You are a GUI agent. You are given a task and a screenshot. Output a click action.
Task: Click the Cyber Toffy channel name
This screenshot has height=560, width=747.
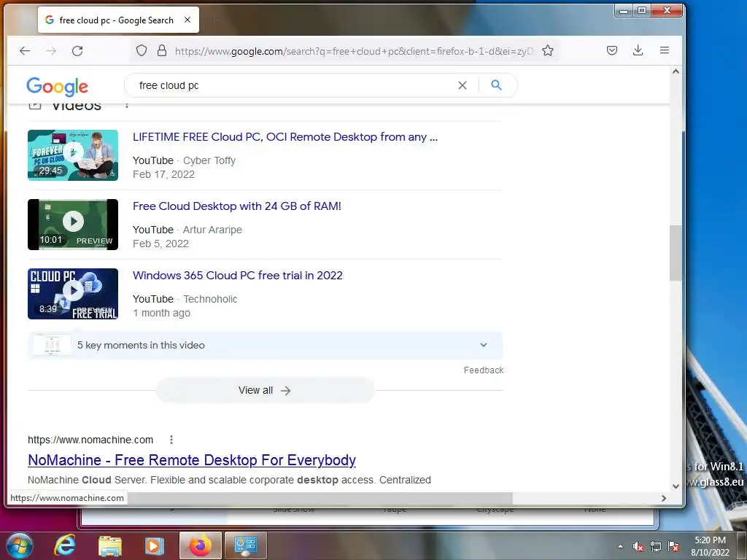[209, 160]
